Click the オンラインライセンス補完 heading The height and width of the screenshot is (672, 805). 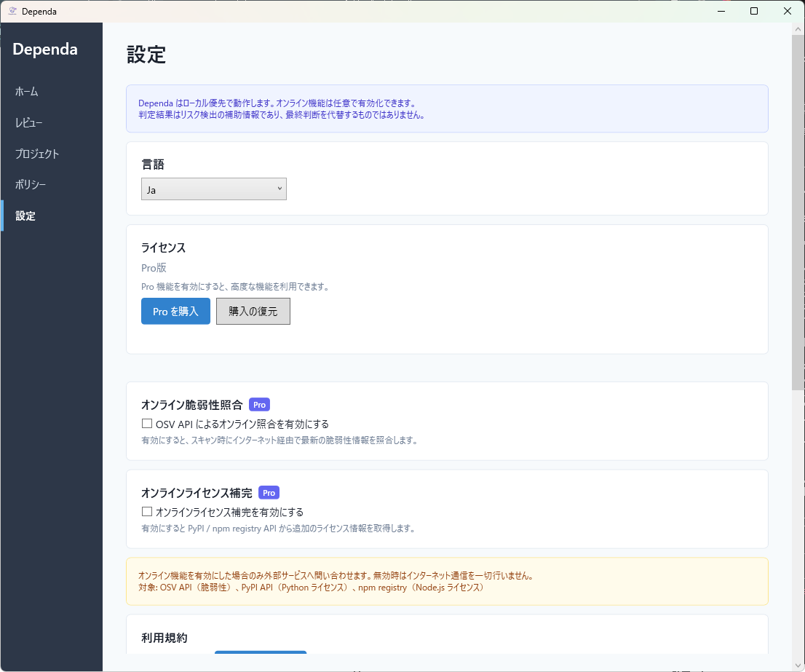tap(197, 492)
